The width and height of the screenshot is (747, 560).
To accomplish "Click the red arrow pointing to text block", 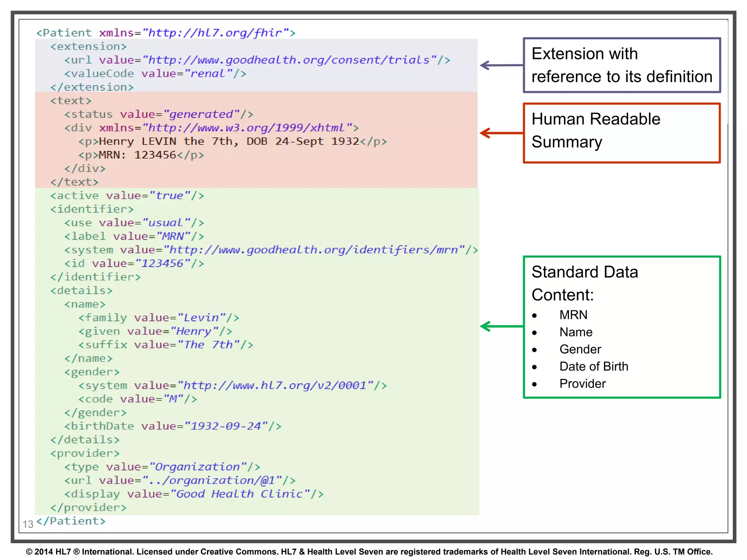I will click(501, 133).
